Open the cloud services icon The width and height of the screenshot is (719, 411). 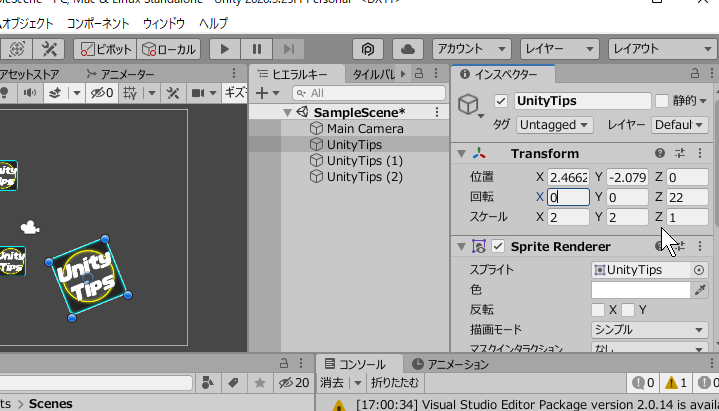click(407, 49)
